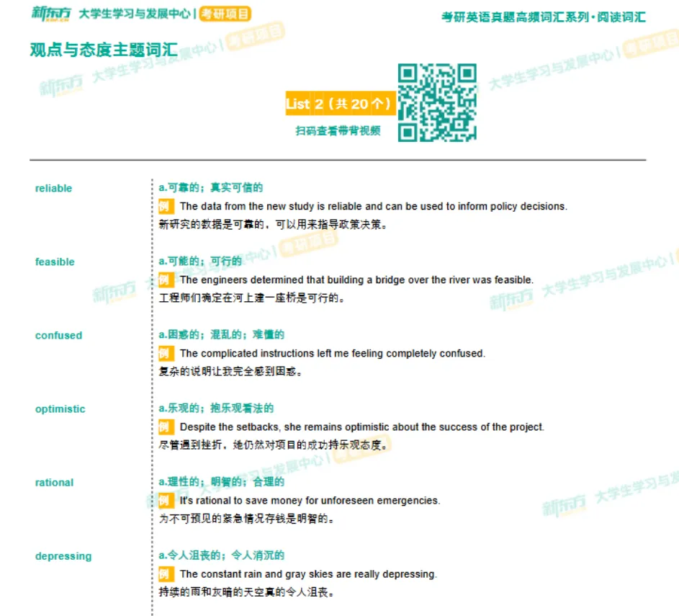This screenshot has width=679, height=616.
Task: Select the word optimistic
Action: (x=60, y=409)
